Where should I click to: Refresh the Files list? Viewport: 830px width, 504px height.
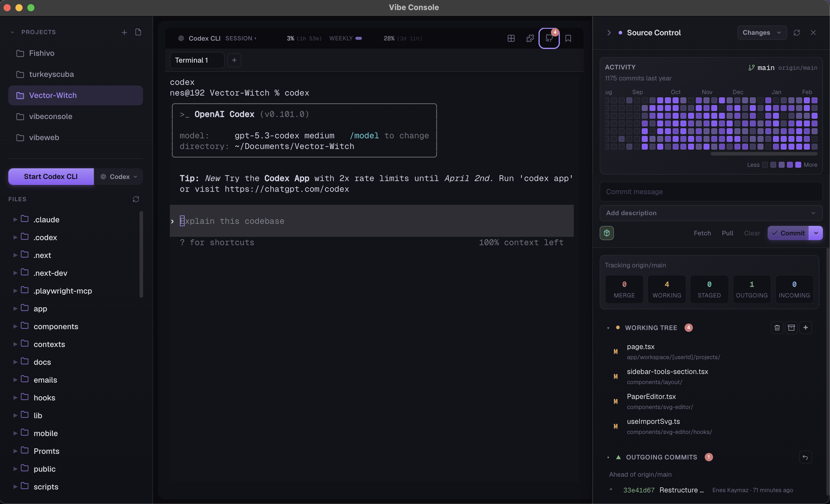click(x=136, y=199)
